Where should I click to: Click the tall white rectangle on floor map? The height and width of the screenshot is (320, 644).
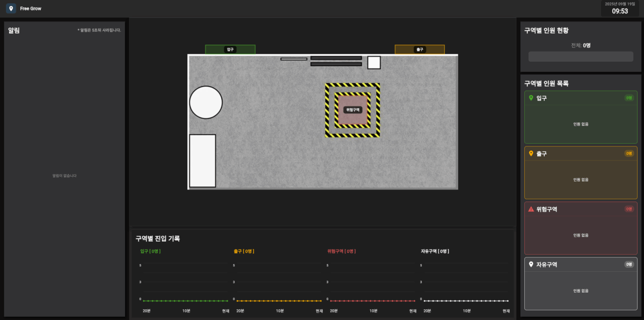point(202,161)
